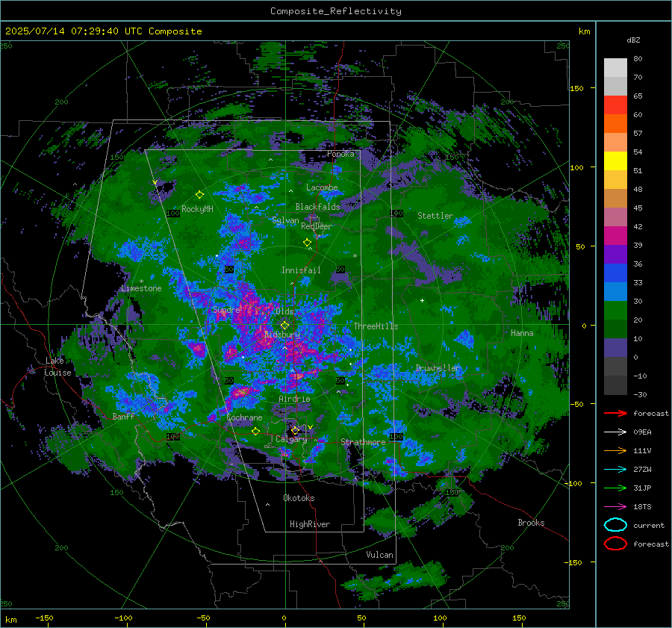Click the green 31JP arrow icon
672x628 pixels.
click(615, 488)
